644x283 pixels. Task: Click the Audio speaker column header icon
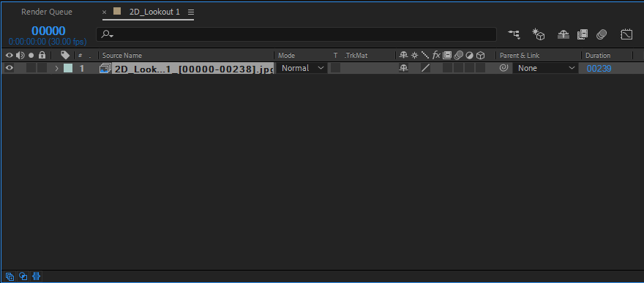tap(20, 56)
